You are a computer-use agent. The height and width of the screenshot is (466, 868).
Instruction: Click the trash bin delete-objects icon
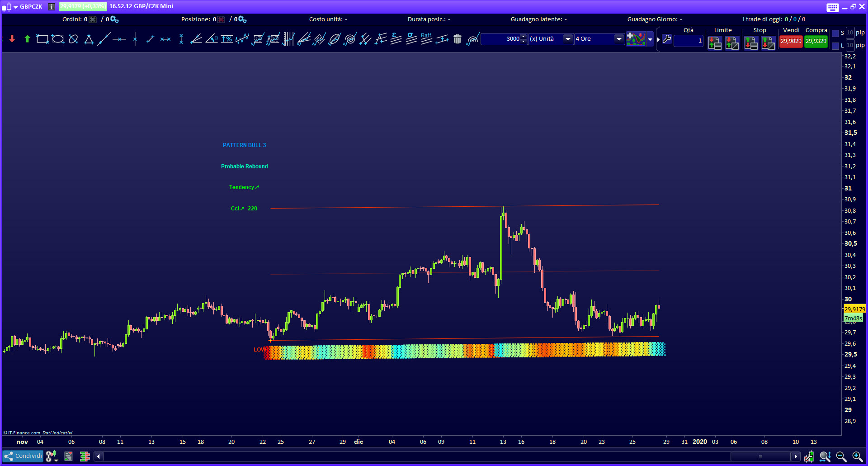(x=458, y=39)
